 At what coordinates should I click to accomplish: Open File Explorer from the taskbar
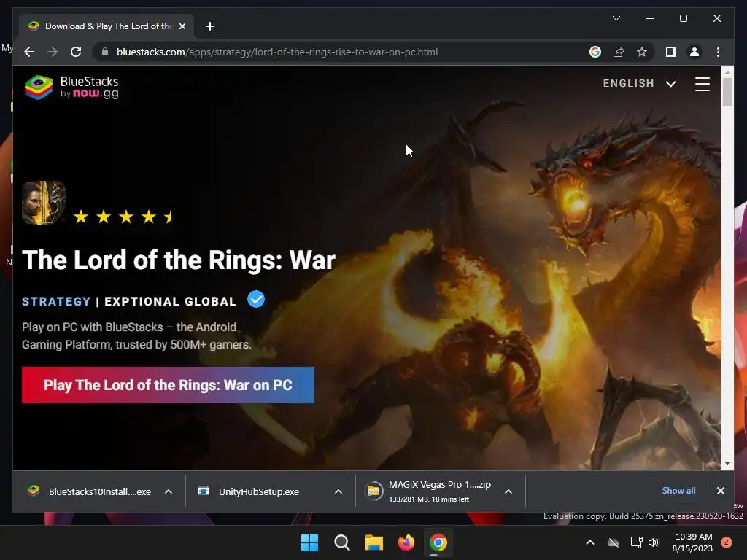pos(374,542)
